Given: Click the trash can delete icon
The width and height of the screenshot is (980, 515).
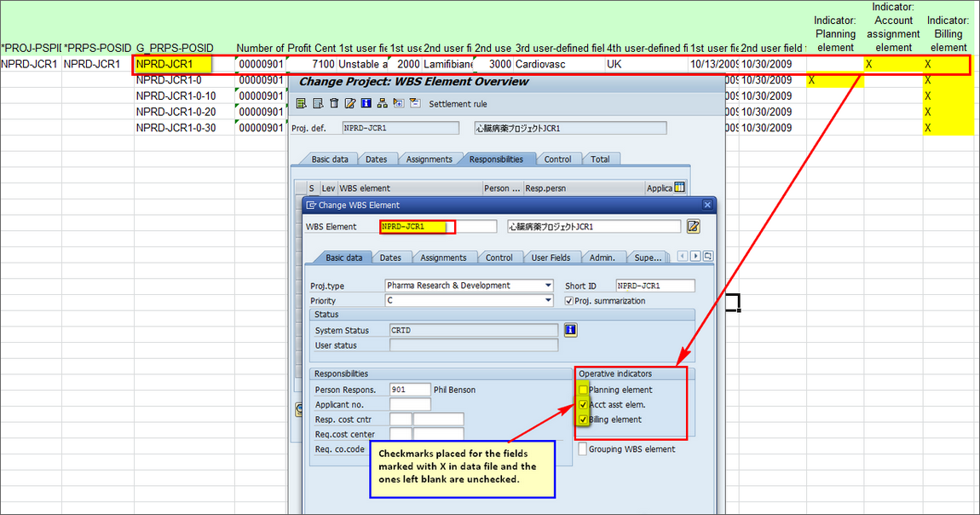Looking at the screenshot, I should point(334,104).
